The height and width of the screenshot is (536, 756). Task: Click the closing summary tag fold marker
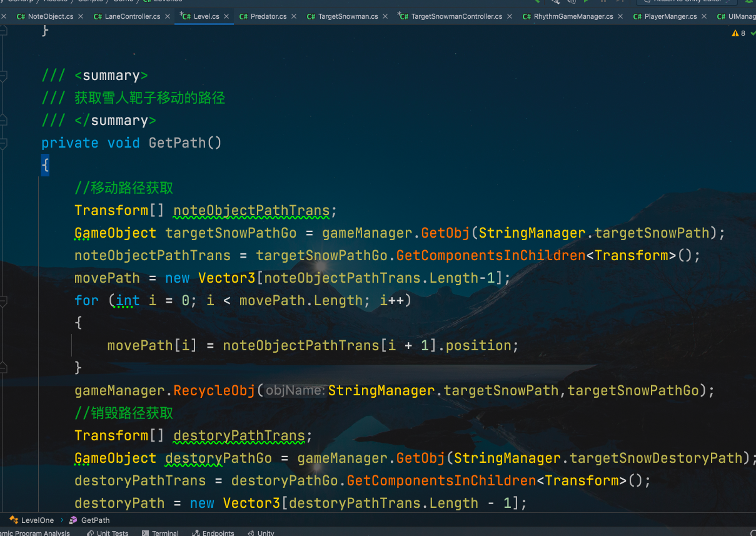point(3,121)
